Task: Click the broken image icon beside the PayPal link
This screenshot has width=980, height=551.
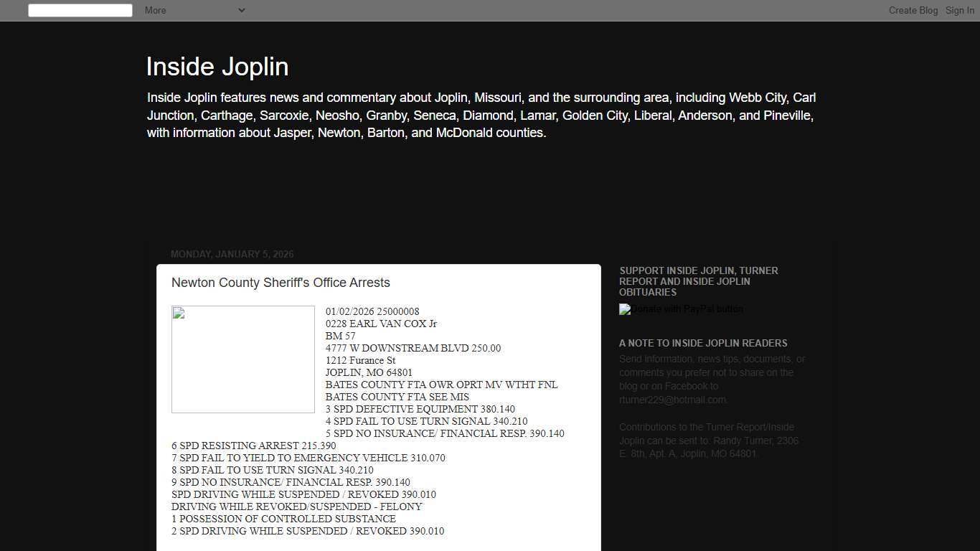Action: (623, 309)
